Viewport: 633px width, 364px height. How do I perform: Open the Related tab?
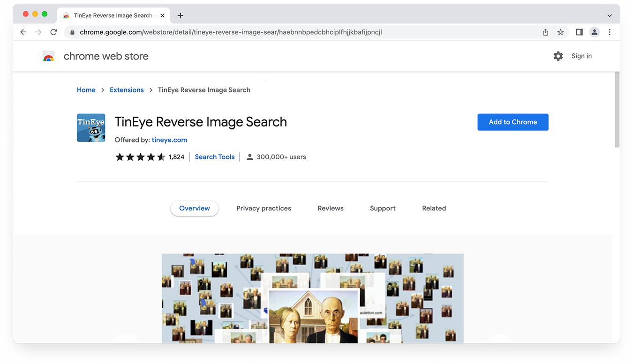tap(434, 208)
